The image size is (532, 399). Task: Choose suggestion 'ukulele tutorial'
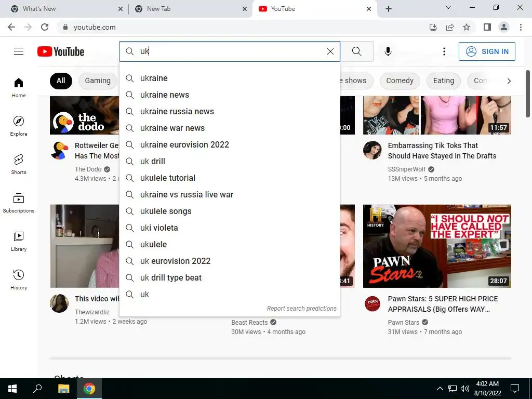(x=230, y=178)
